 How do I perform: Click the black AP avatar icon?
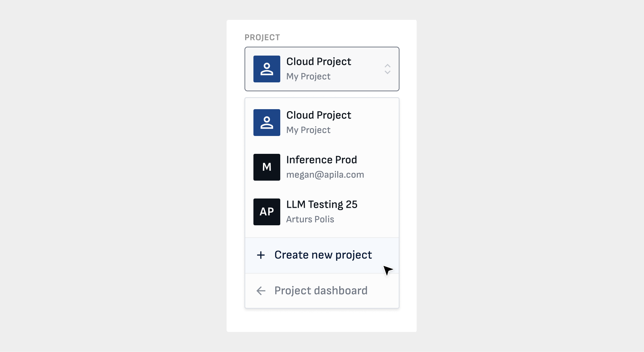pos(267,212)
